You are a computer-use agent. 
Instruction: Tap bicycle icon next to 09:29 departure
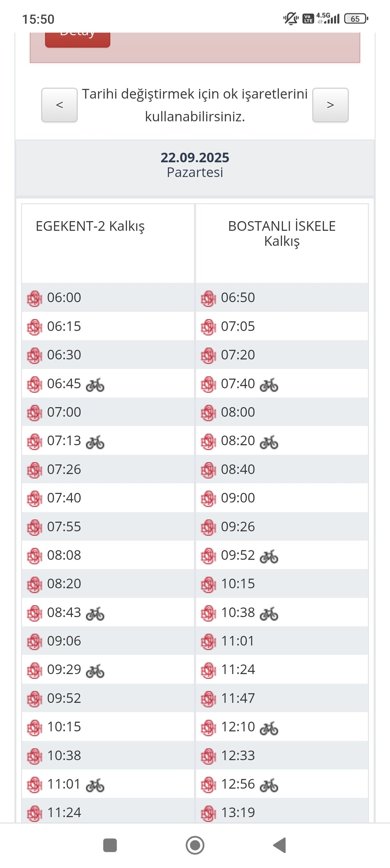(x=95, y=671)
